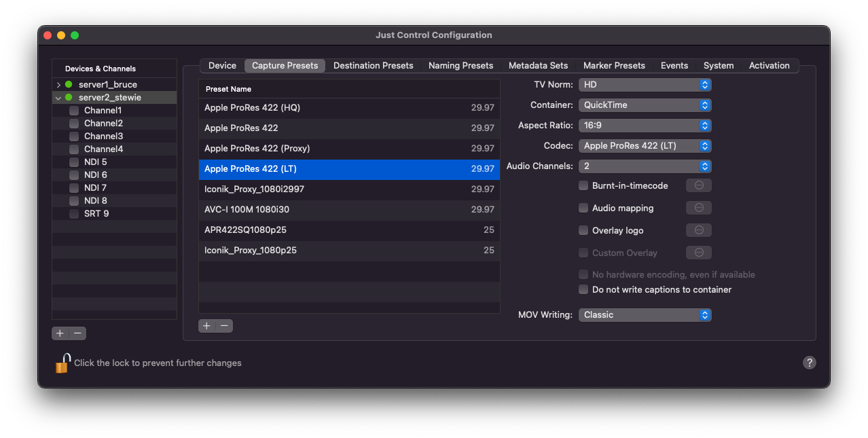Enable Audio mapping checkbox
Screen dimensions: 868x438
[583, 208]
